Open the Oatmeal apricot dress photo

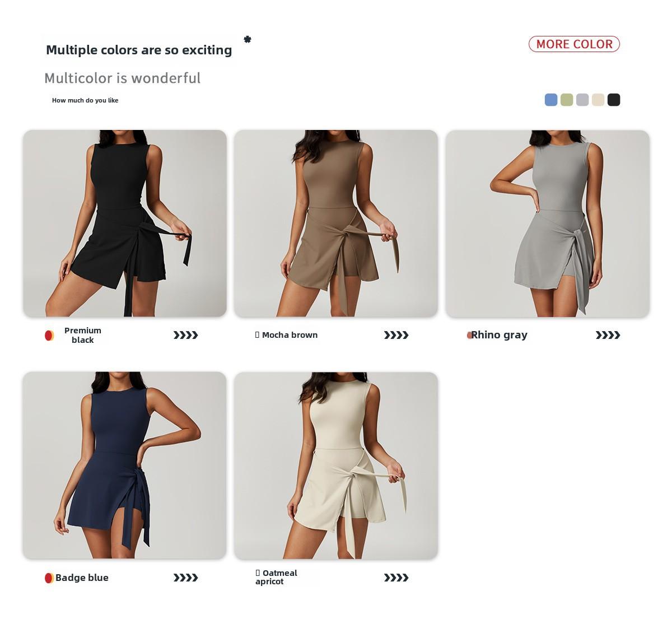(x=336, y=466)
